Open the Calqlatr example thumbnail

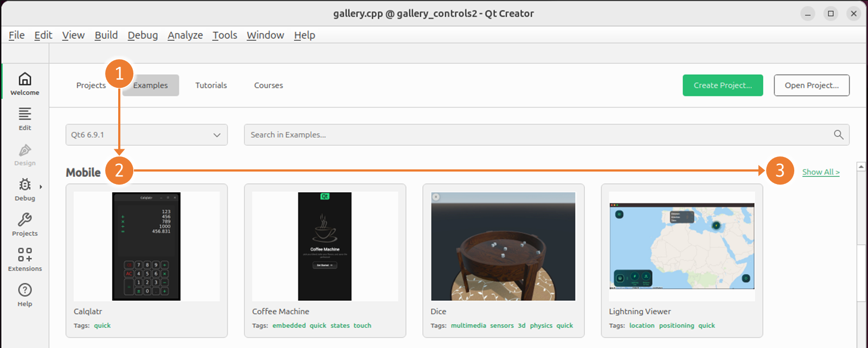[x=146, y=246]
